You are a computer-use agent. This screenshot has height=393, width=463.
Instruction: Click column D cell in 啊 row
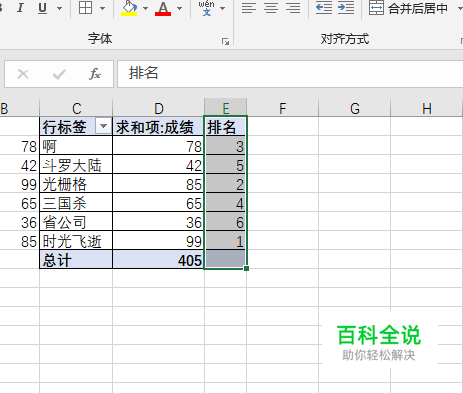[x=158, y=145]
